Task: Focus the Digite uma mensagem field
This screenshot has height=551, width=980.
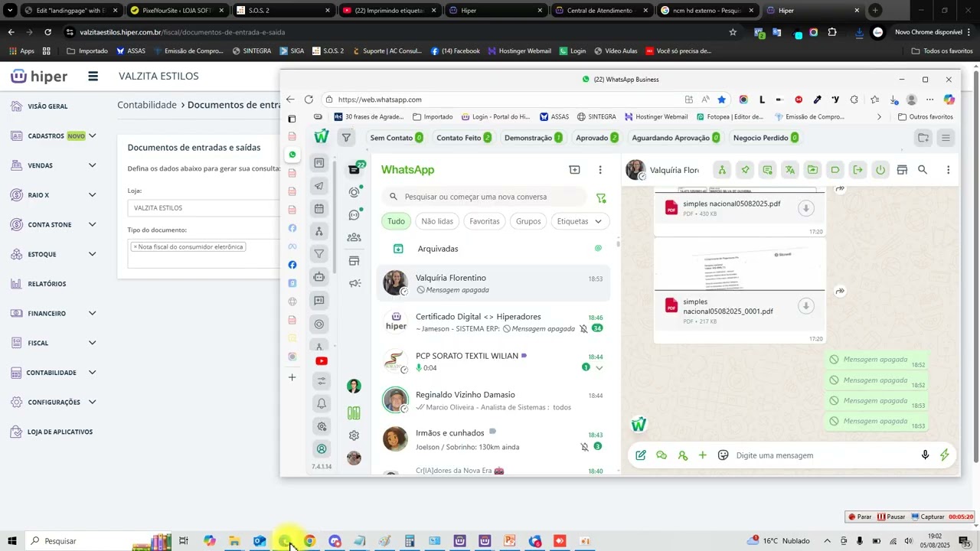Action: pyautogui.click(x=823, y=455)
